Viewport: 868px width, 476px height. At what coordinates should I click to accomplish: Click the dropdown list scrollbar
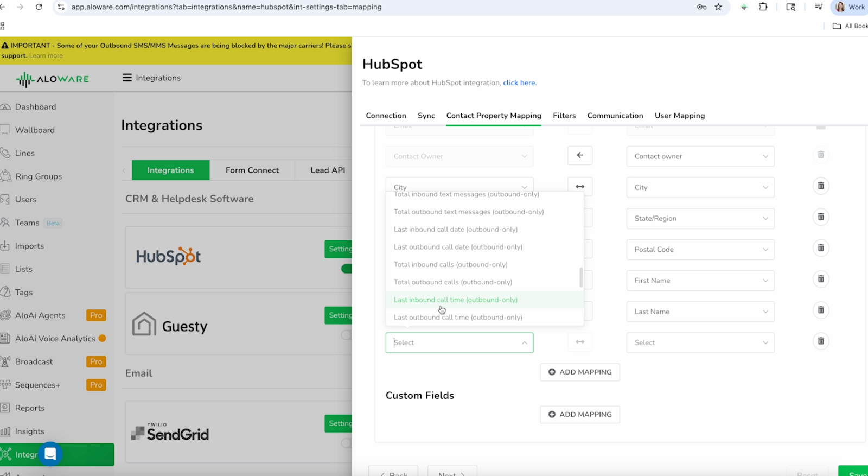coord(581,277)
